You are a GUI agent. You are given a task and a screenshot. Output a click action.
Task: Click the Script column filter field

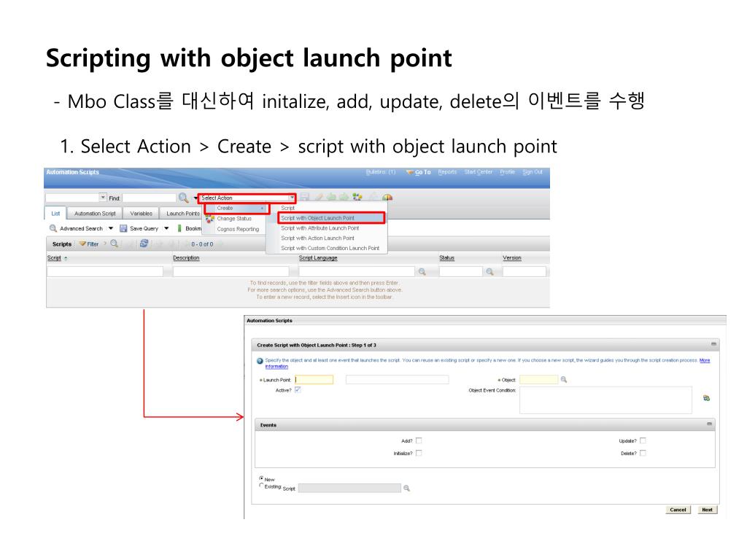(105, 271)
